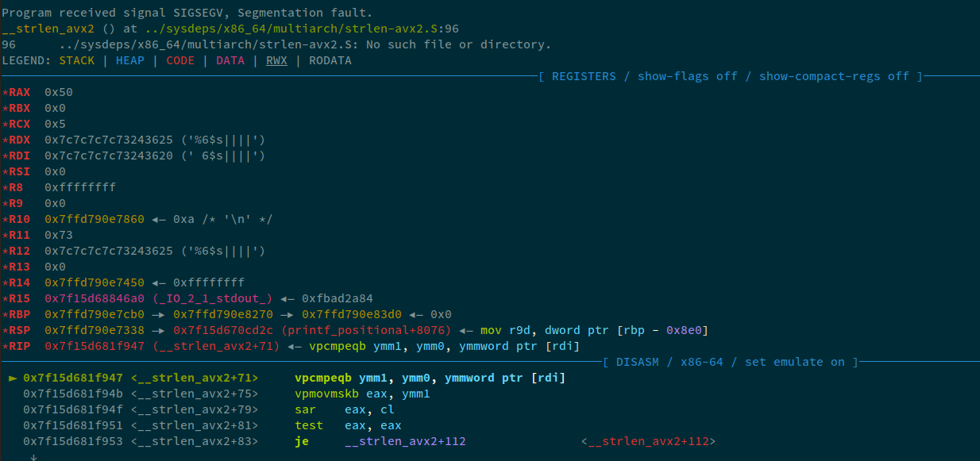Click address 0x7f15d681f951 in the disassembly
This screenshot has height=461, width=980.
[73, 425]
